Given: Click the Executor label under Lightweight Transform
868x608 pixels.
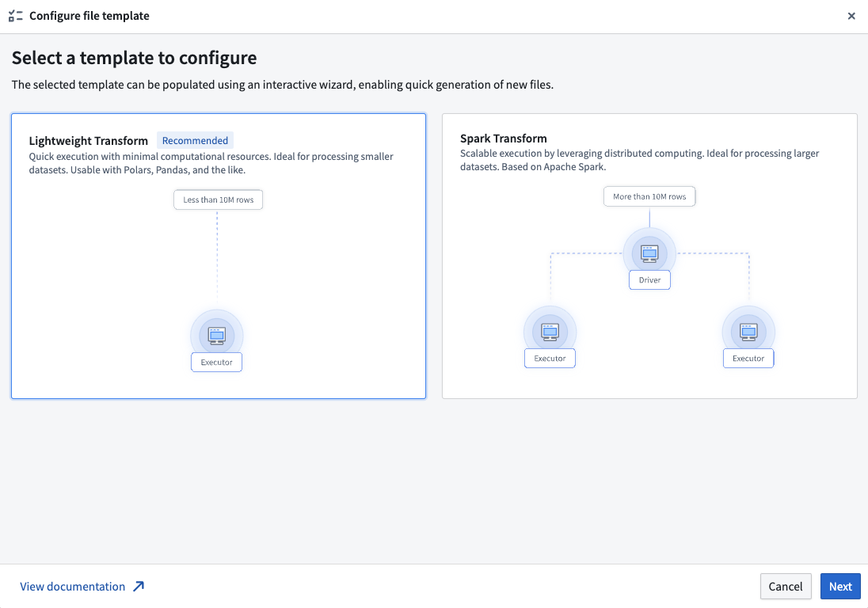Looking at the screenshot, I should [216, 363].
